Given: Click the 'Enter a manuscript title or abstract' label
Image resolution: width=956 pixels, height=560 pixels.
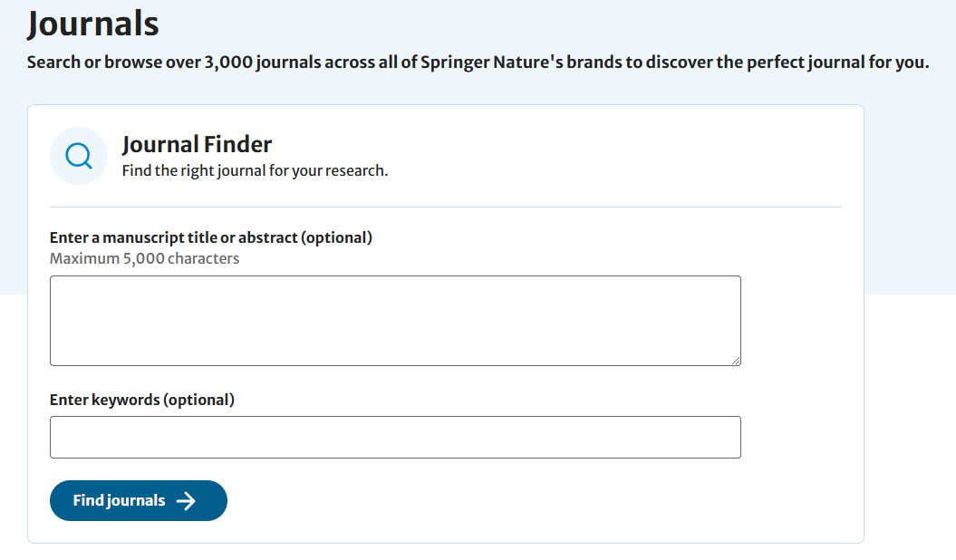Looking at the screenshot, I should tap(211, 237).
